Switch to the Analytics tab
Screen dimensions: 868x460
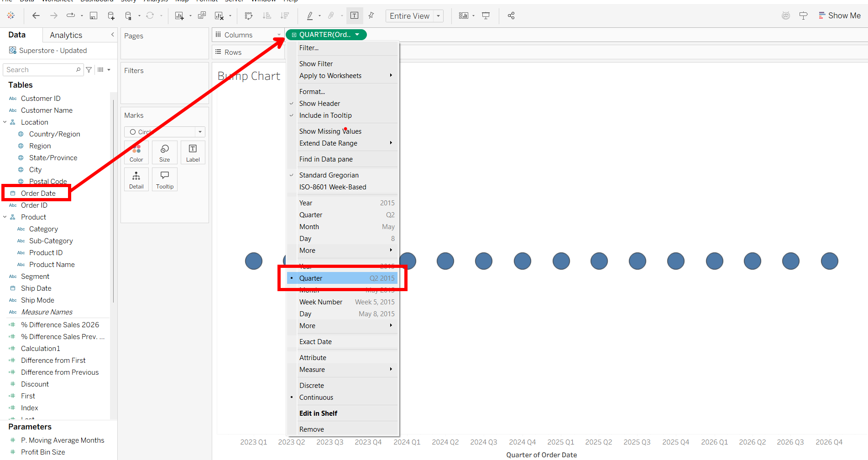tap(66, 35)
